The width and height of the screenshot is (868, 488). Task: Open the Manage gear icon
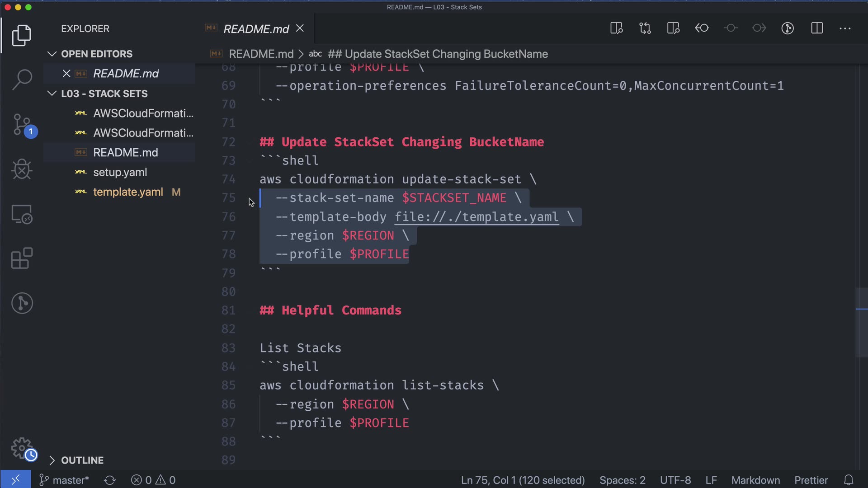click(x=22, y=448)
